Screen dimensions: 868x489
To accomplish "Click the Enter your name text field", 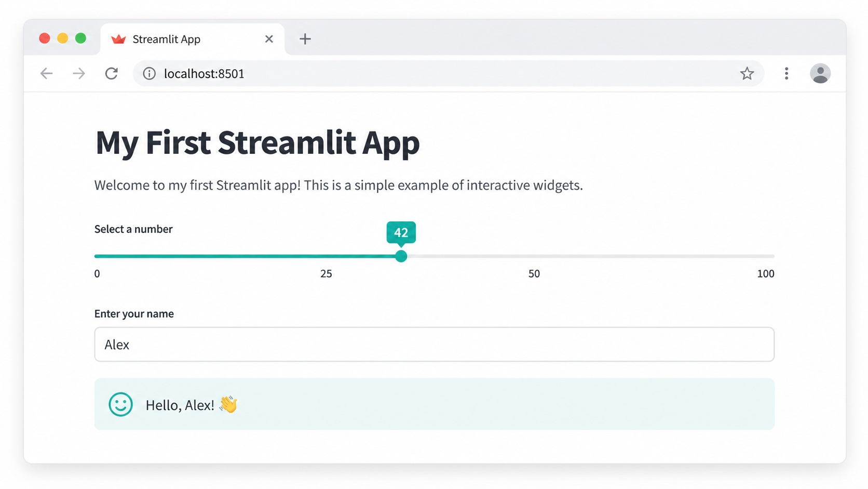I will point(435,345).
